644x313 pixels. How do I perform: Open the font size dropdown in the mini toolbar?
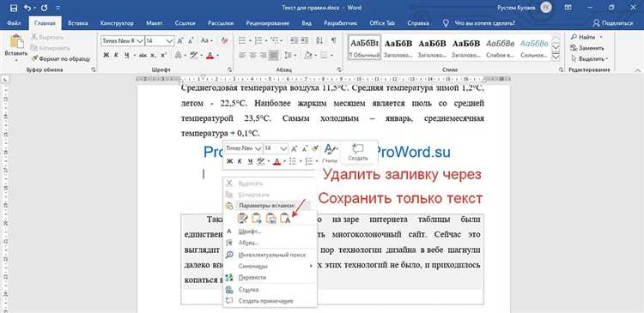pyautogui.click(x=283, y=148)
